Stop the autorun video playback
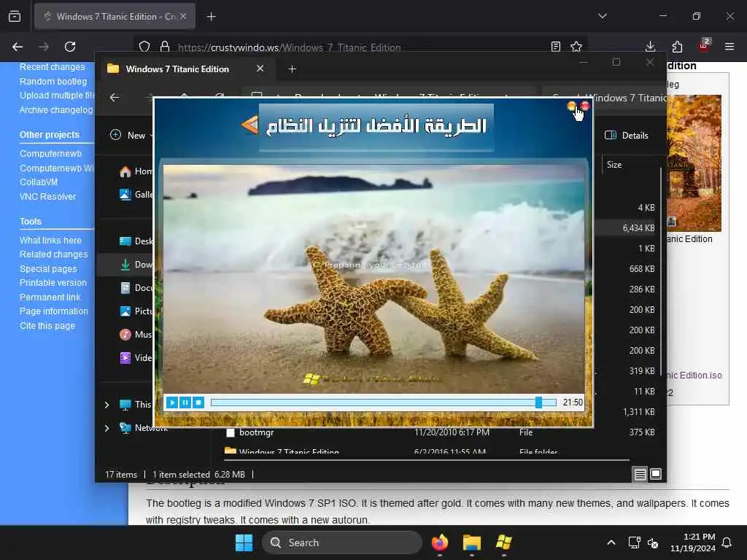747x560 pixels. (198, 402)
